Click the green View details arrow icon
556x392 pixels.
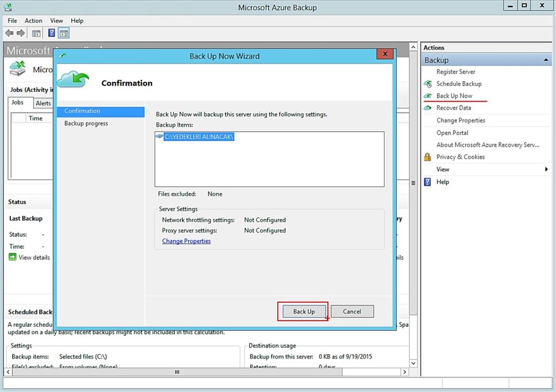point(12,257)
